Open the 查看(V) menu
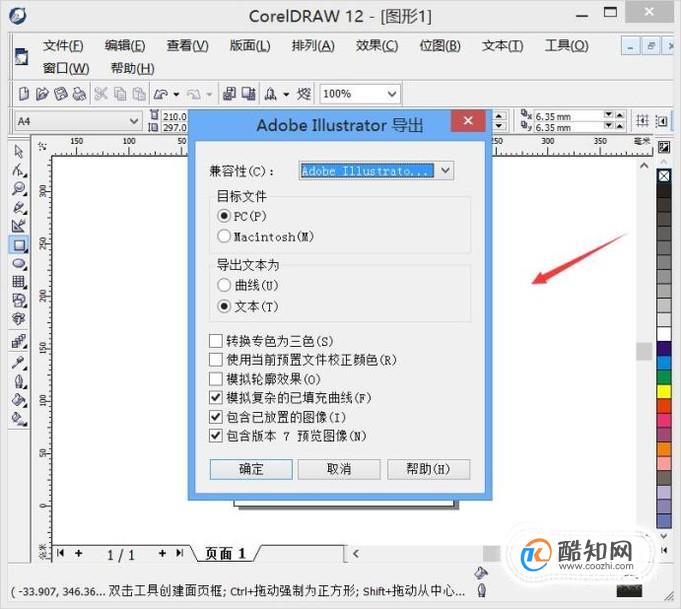 188,46
